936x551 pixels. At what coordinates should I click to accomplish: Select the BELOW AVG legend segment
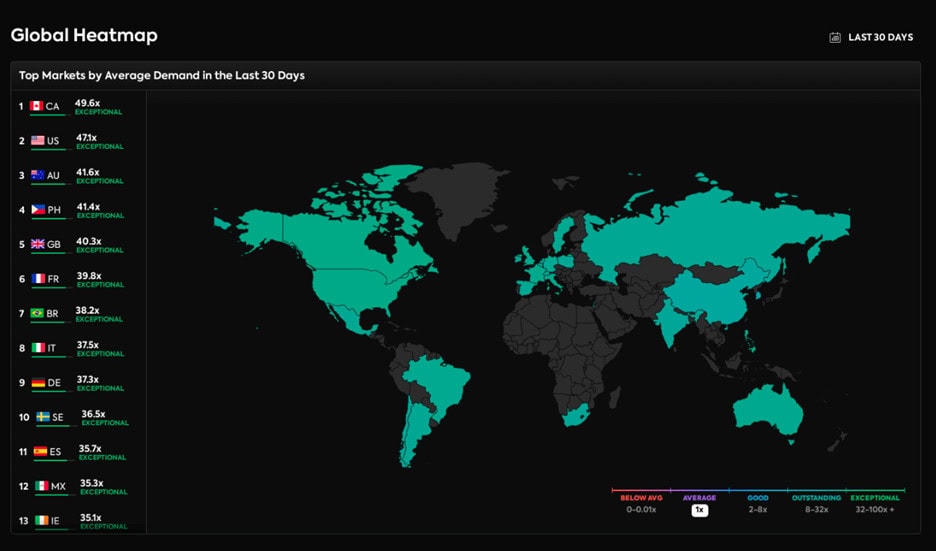(641, 498)
